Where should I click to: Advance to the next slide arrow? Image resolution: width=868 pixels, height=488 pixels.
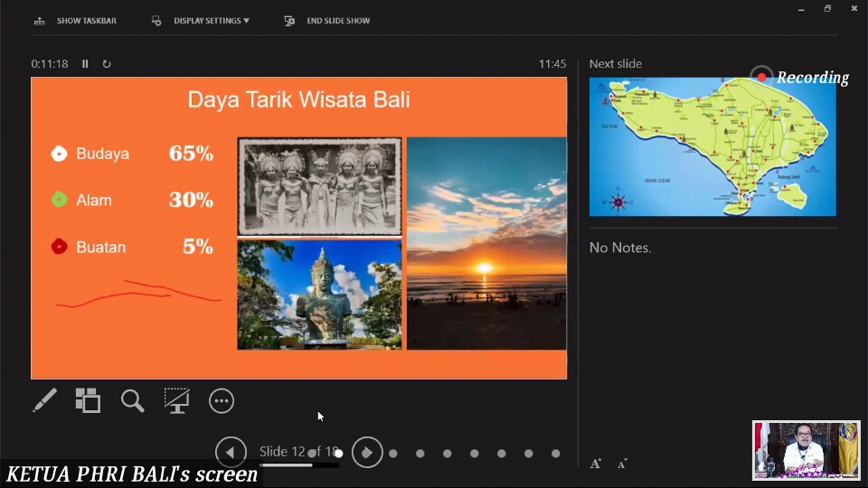pyautogui.click(x=367, y=452)
